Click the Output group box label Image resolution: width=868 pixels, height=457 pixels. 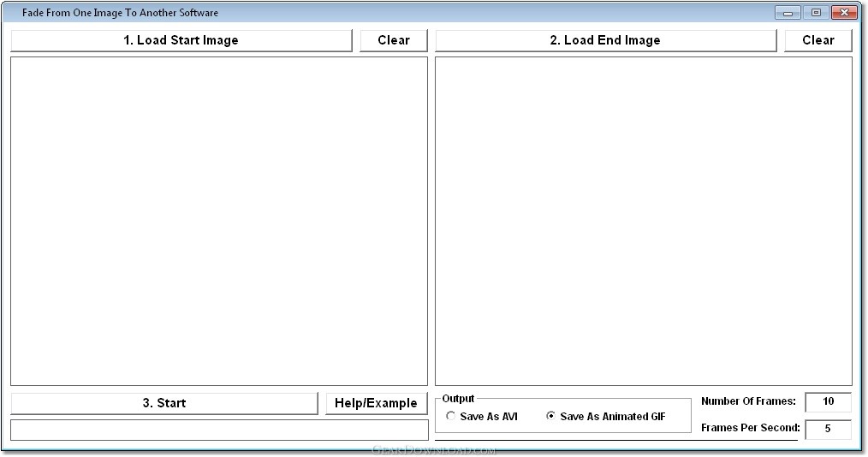click(x=458, y=399)
